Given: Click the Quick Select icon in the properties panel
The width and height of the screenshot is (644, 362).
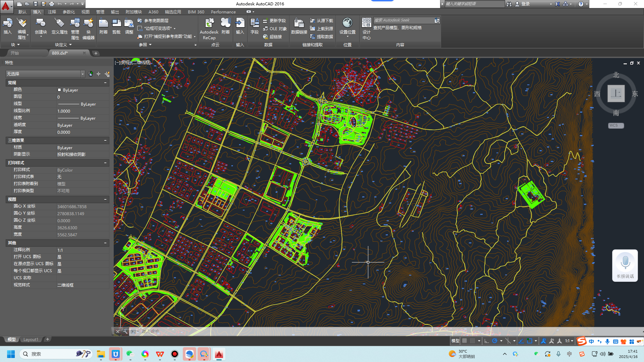Looking at the screenshot, I should pyautogui.click(x=107, y=74).
